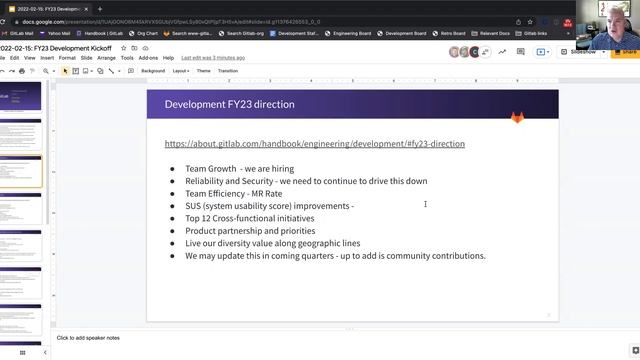Choose the Select arrow cursor tool
The width and height of the screenshot is (640, 360).
point(65,71)
